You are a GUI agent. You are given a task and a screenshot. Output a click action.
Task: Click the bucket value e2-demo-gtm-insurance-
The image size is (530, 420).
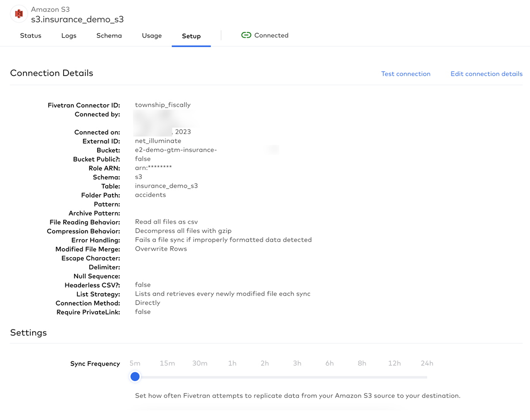(x=176, y=150)
